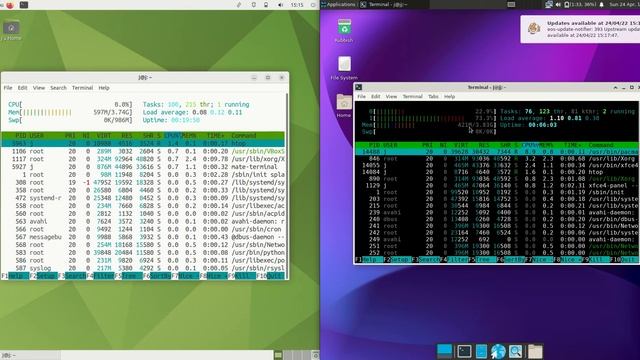The width and height of the screenshot is (640, 360).
Task: Click F9 Kill in the left htop footer
Action: 242,276
